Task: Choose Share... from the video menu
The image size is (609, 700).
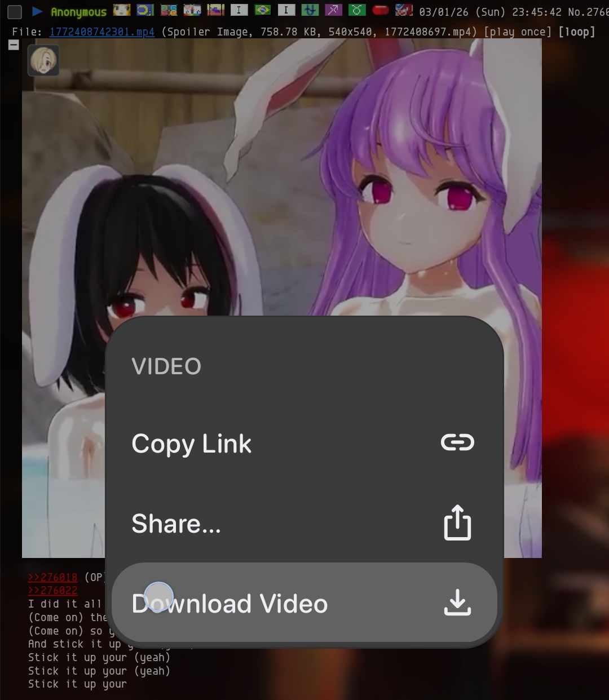Action: pyautogui.click(x=176, y=524)
